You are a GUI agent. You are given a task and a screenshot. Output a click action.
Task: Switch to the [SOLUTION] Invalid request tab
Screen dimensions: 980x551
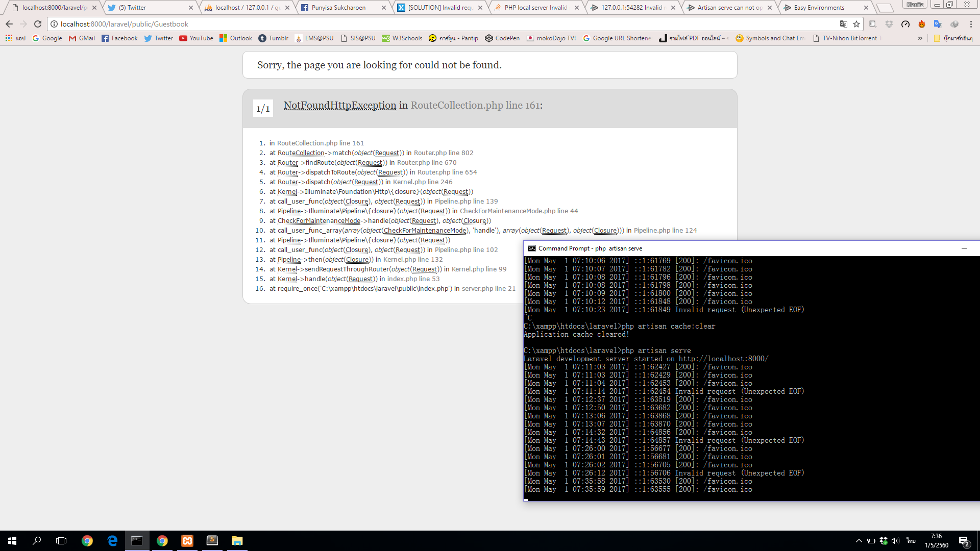(440, 8)
